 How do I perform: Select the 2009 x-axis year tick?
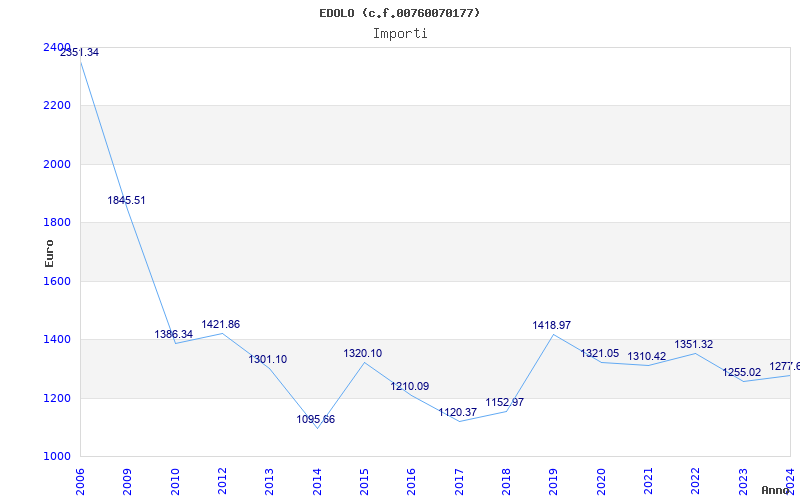pyautogui.click(x=128, y=482)
